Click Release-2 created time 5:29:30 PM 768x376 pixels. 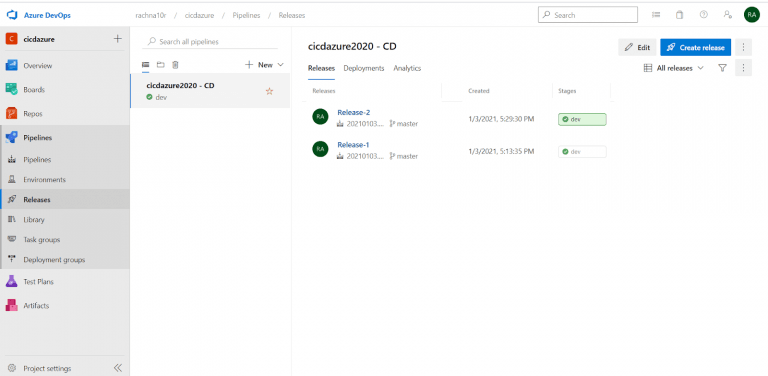click(501, 119)
